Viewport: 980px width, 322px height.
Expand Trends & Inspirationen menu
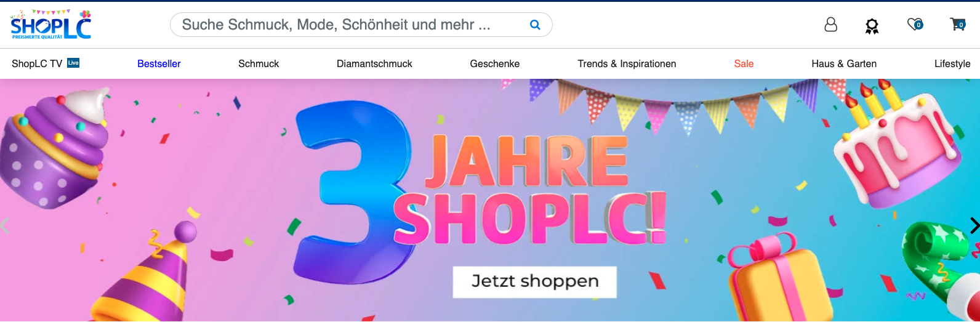click(x=627, y=63)
